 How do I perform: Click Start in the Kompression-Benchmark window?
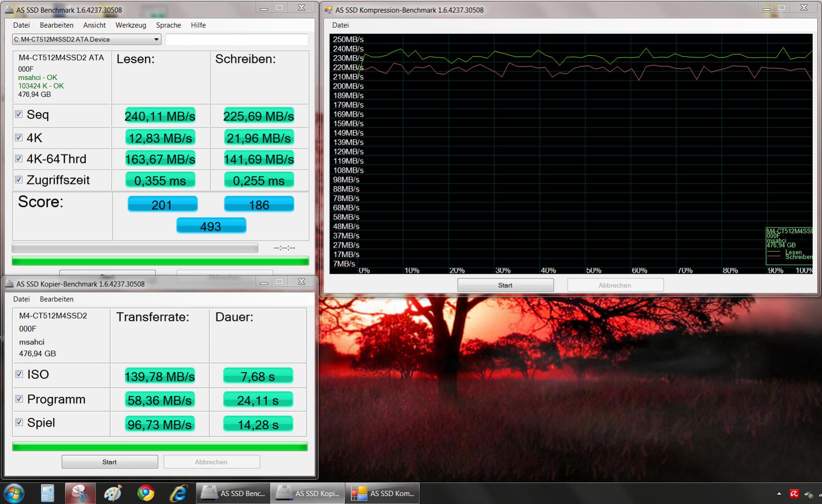tap(506, 285)
